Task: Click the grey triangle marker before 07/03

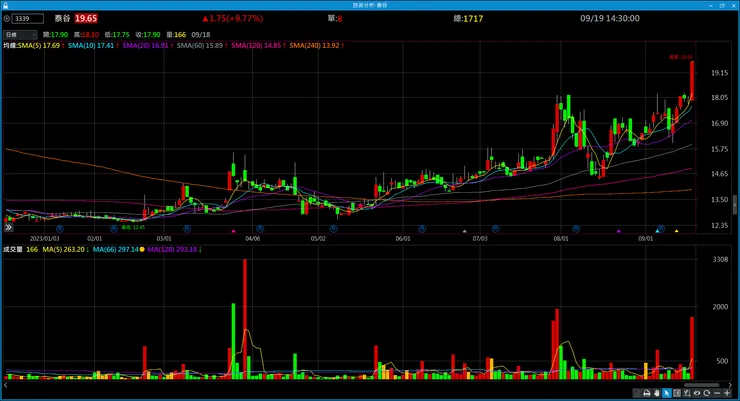Action: tap(464, 231)
